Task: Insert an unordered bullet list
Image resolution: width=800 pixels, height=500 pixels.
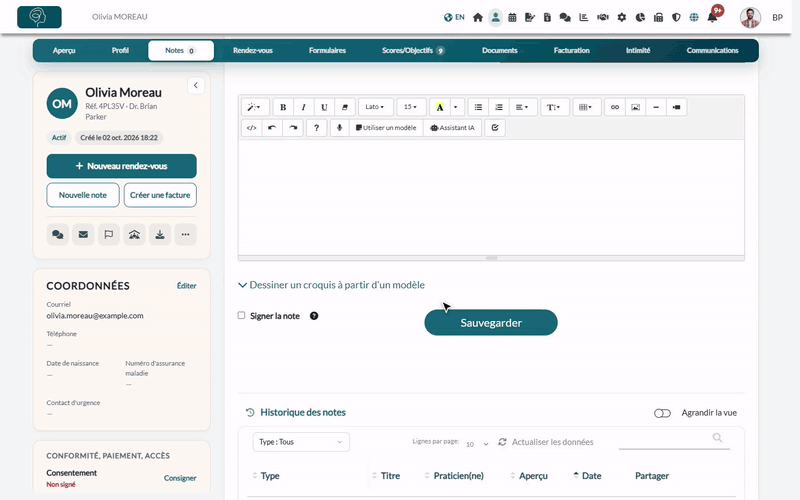Action: pyautogui.click(x=478, y=107)
